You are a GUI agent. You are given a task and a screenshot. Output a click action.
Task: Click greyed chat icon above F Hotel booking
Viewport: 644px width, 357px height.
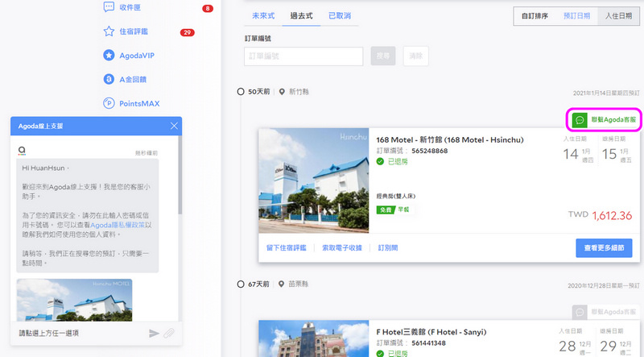coord(580,312)
